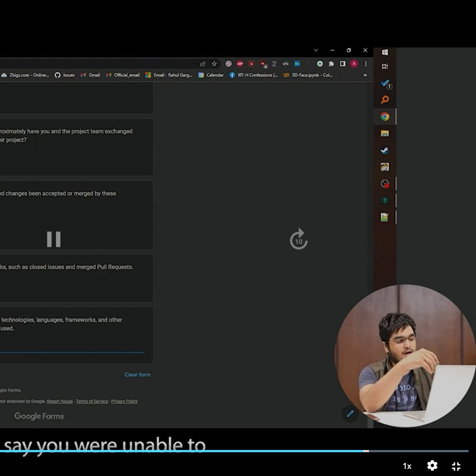This screenshot has height=476, width=476.
Task: Bookmark this page with the star icon
Action: (x=214, y=64)
